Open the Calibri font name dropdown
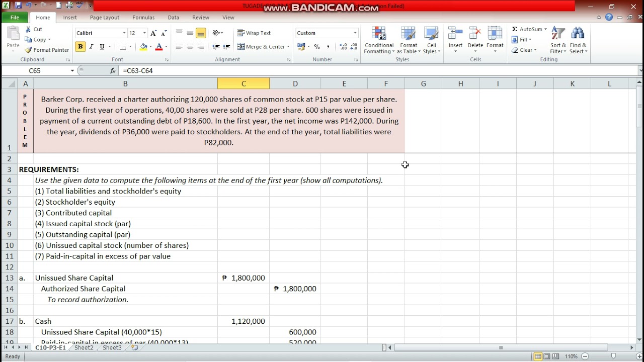 click(x=124, y=33)
